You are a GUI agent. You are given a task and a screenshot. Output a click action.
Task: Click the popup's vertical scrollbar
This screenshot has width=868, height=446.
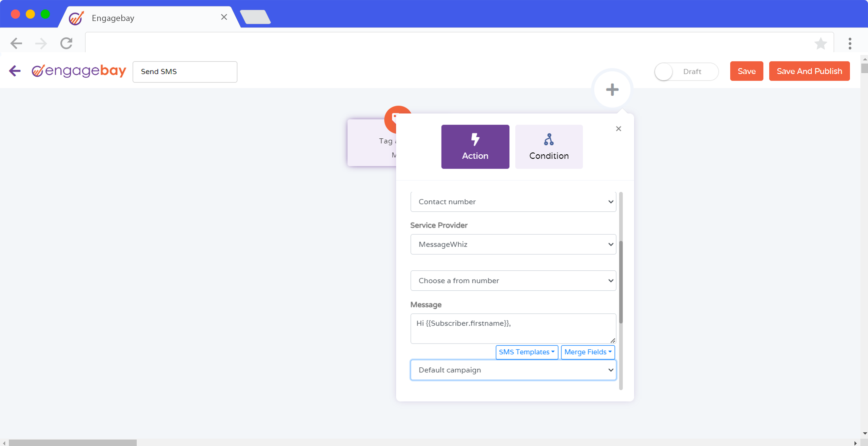[621, 282]
